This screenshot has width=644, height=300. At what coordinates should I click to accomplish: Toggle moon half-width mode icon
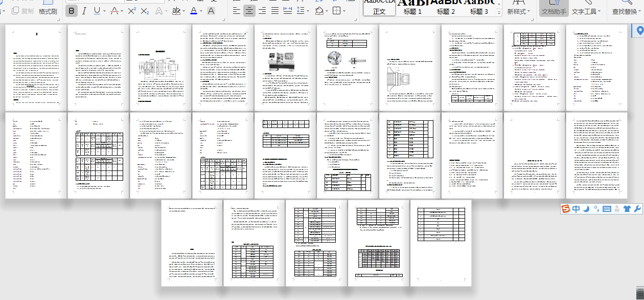click(587, 209)
